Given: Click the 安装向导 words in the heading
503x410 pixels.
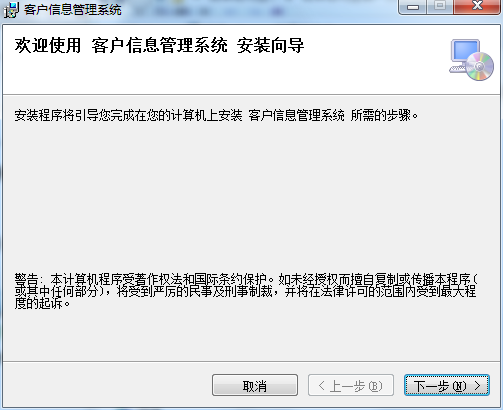Looking at the screenshot, I should pyautogui.click(x=270, y=46).
